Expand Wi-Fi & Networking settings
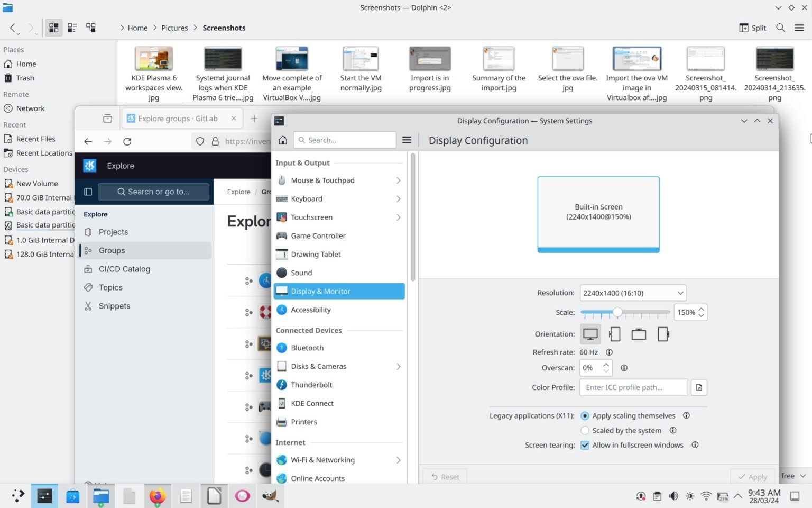The height and width of the screenshot is (508, 812). point(322,460)
